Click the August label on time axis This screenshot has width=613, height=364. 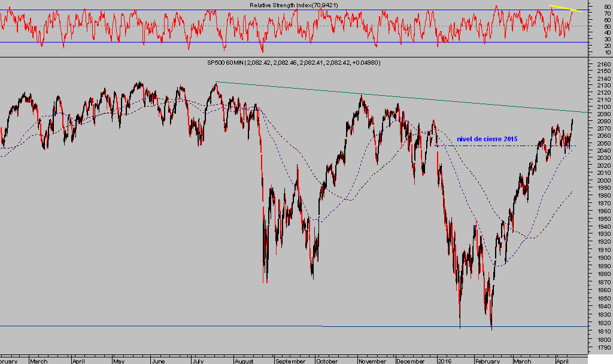244,361
